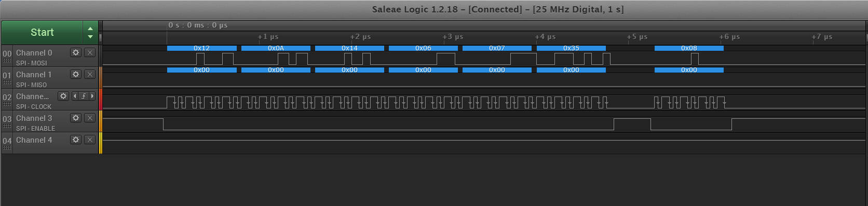Click the 0x08 MOSI decoded byte label

(689, 48)
